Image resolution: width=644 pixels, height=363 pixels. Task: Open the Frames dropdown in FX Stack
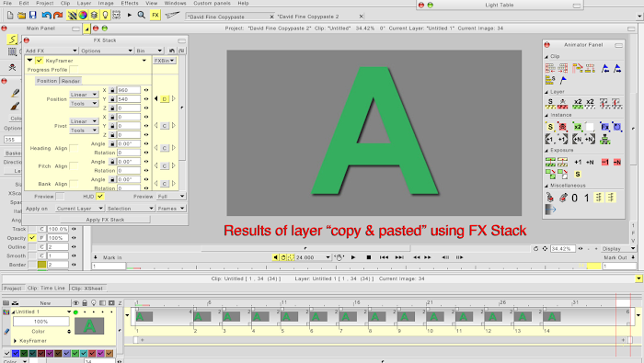click(171, 209)
